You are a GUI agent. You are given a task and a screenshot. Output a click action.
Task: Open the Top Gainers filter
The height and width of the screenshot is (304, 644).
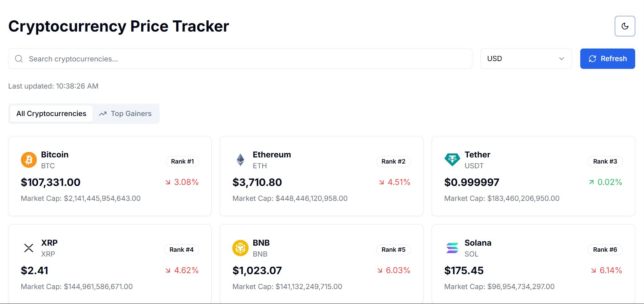pyautogui.click(x=125, y=113)
